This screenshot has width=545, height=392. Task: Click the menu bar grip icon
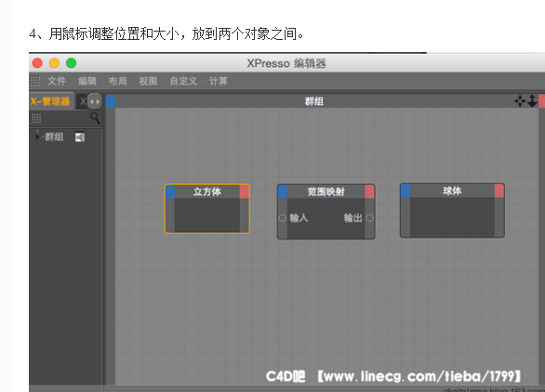(x=34, y=81)
